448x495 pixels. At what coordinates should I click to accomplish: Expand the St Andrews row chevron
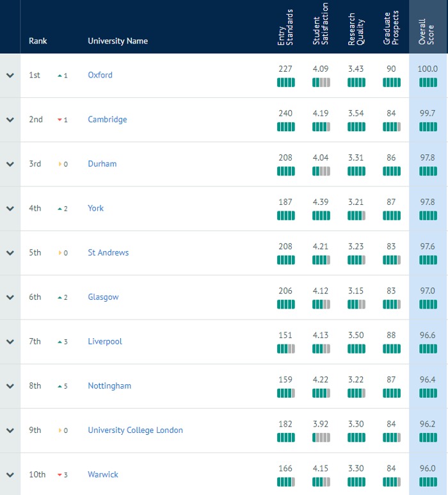click(10, 253)
